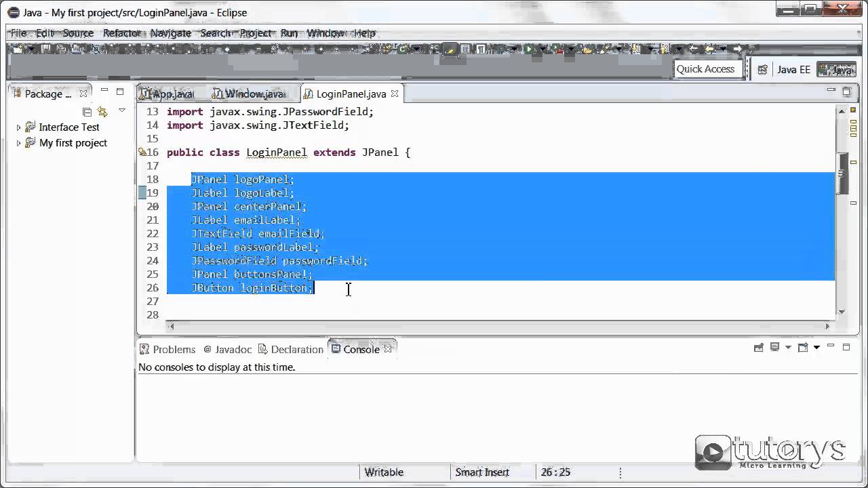Open the Project menu
The width and height of the screenshot is (868, 488).
(256, 33)
